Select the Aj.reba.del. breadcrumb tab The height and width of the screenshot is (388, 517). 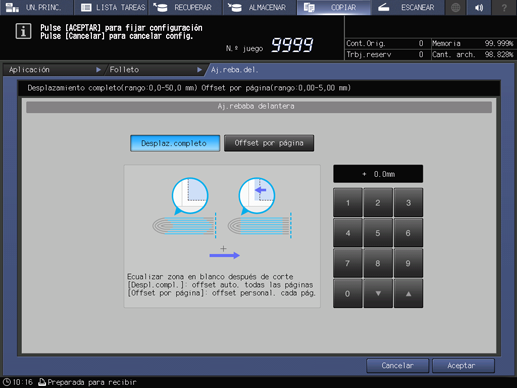pyautogui.click(x=235, y=70)
